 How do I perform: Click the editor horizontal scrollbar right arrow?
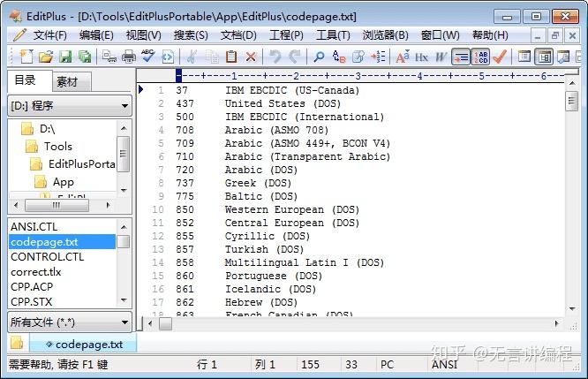[556, 323]
